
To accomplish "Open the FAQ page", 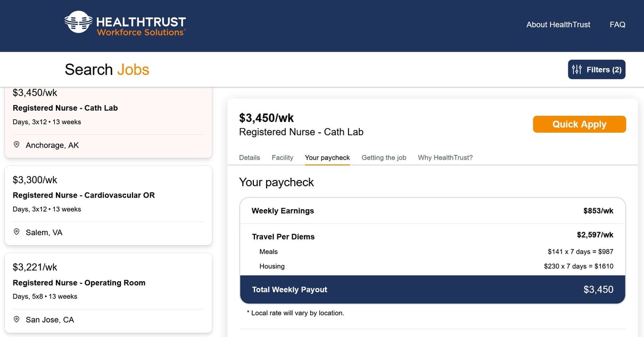I will click(x=617, y=24).
